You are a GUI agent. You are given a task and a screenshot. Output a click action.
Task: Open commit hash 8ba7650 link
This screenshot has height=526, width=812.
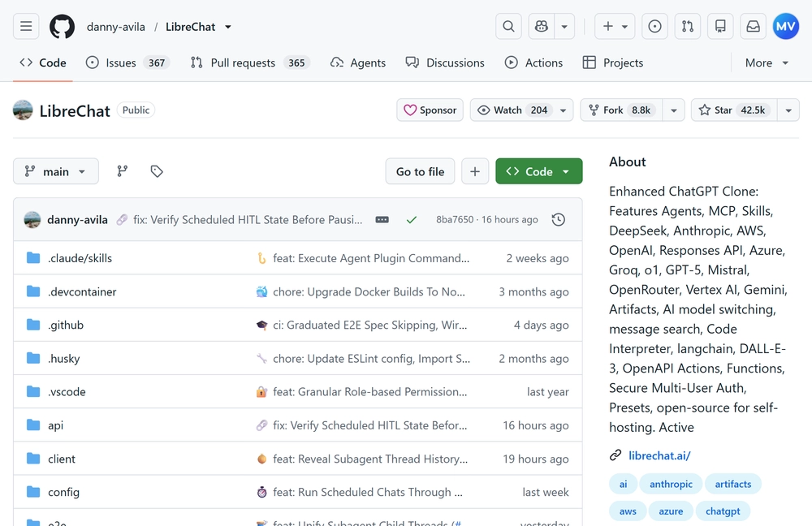click(455, 219)
